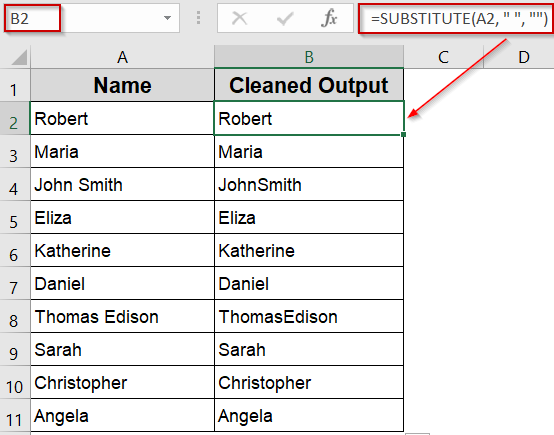
Task: Select row 6 header
Action: coord(15,250)
